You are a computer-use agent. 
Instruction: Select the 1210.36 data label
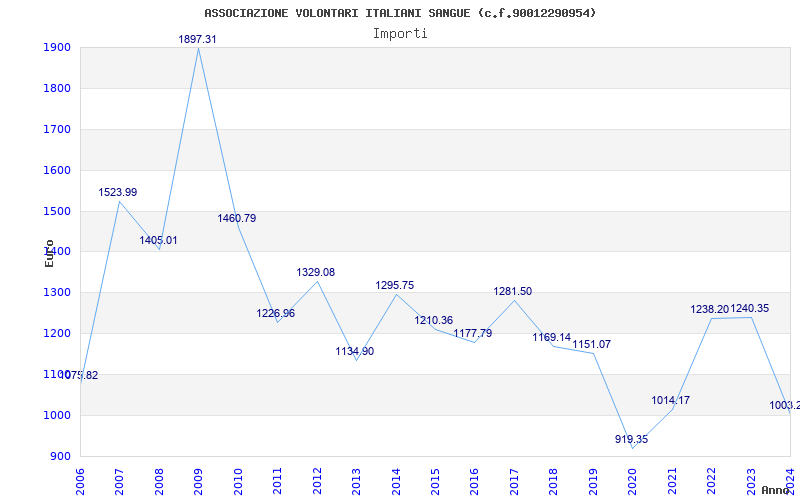(x=434, y=321)
